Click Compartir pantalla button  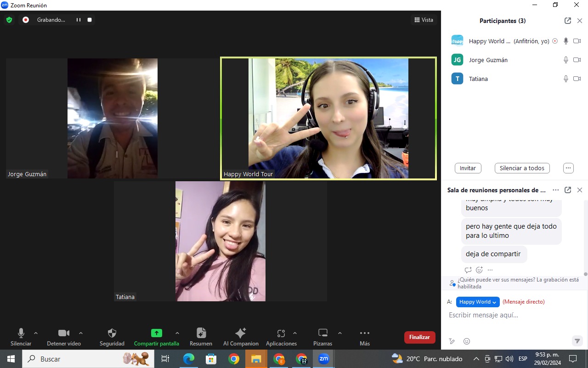click(x=157, y=337)
